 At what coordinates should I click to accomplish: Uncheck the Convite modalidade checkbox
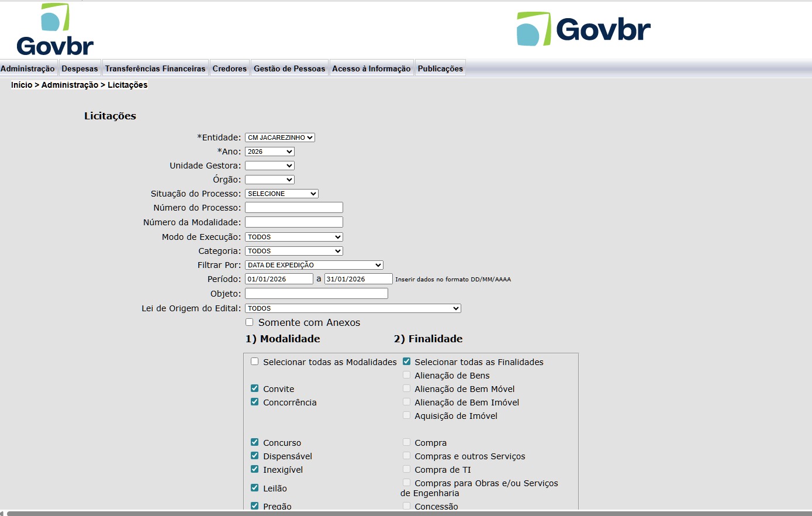[254, 388]
